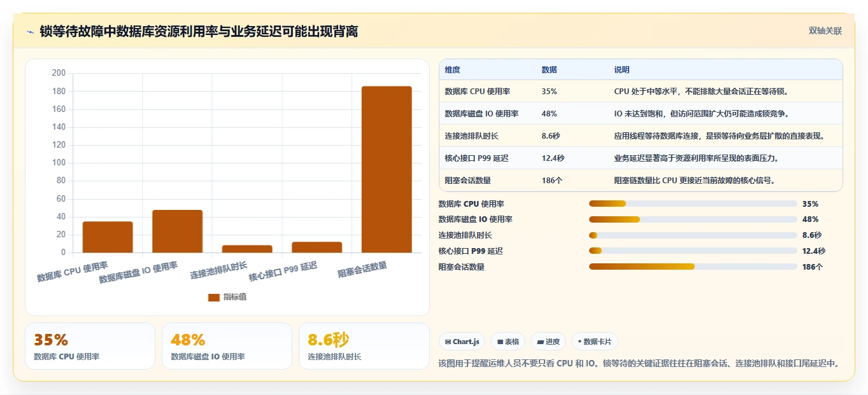Click the 核心接口 P99 延迟 12.4秒 progress bar

693,251
